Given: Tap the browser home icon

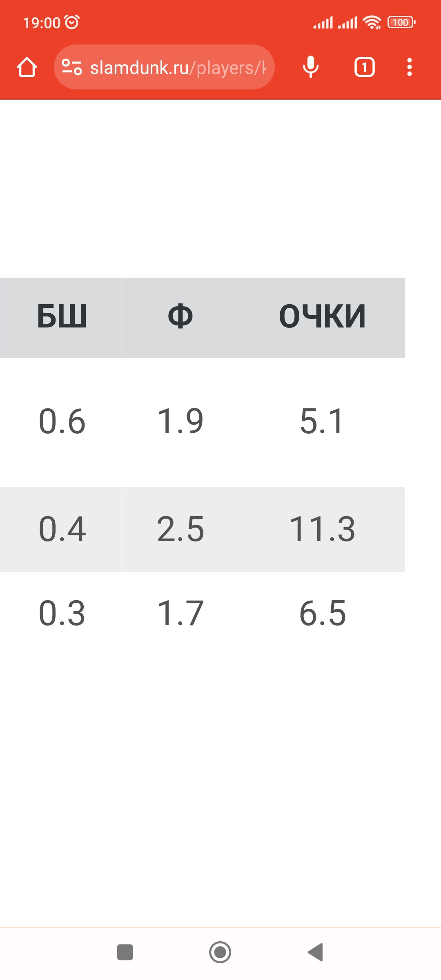Looking at the screenshot, I should point(27,67).
